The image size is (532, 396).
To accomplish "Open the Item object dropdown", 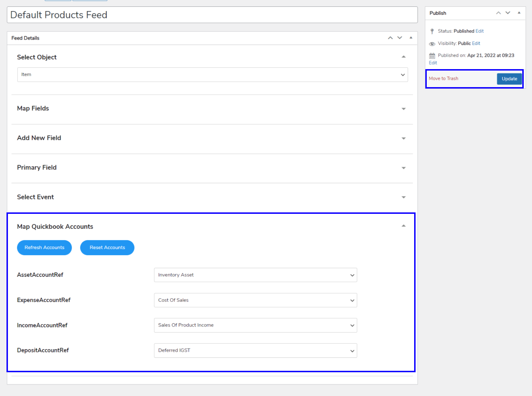I will tap(213, 75).
